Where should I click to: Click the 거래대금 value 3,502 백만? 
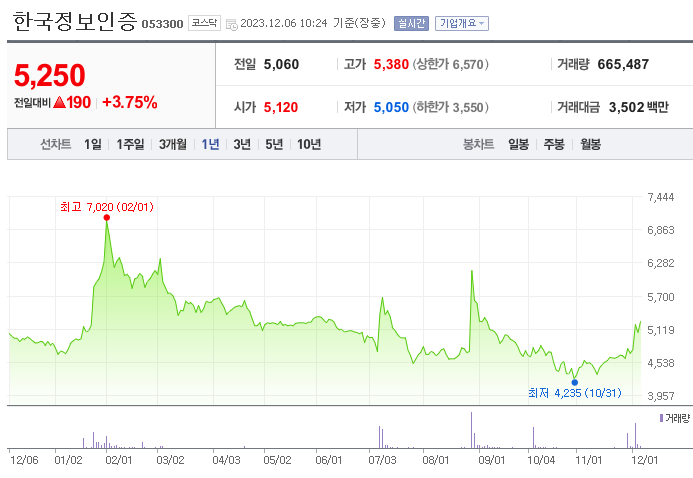tap(639, 107)
